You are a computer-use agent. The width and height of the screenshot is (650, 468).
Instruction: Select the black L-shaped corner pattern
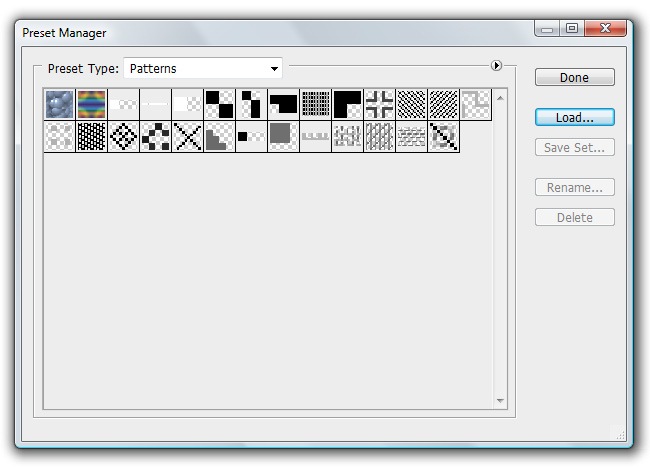tap(347, 104)
